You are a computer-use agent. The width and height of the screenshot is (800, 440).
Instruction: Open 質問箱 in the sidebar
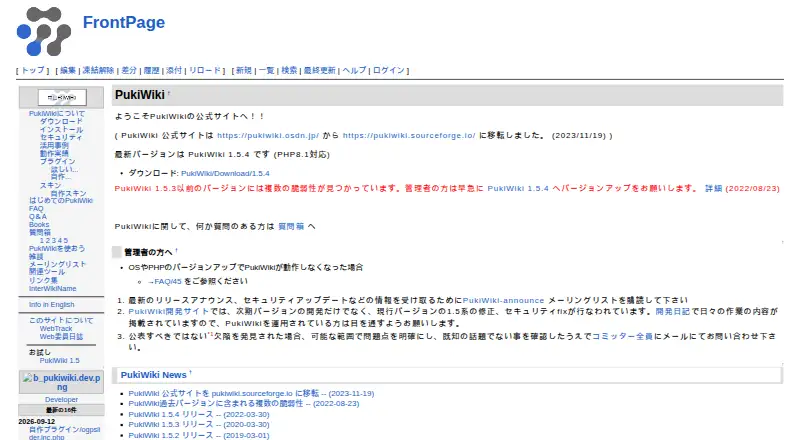(x=40, y=232)
